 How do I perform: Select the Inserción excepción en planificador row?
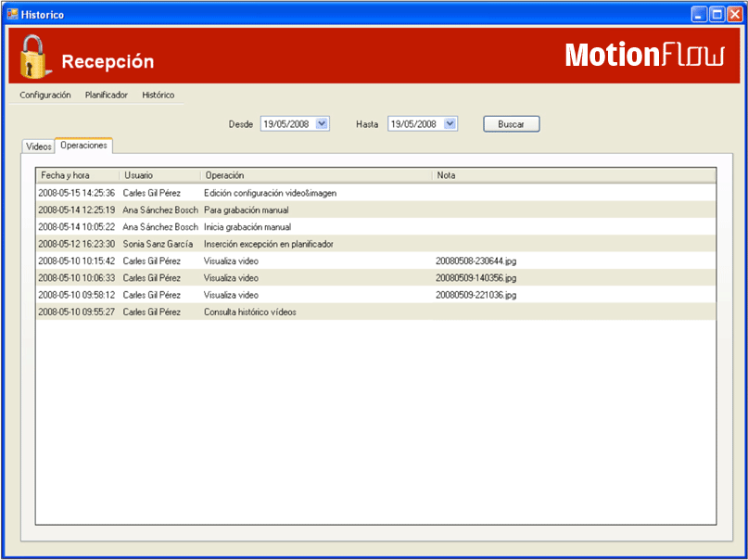[268, 244]
